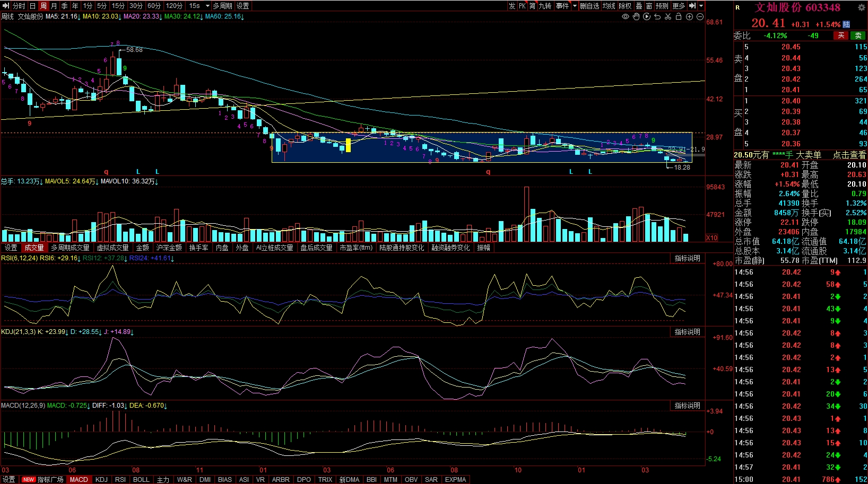Screen dimensions: 868x484
Task: Select the 120分 minute period
Action: (174, 6)
